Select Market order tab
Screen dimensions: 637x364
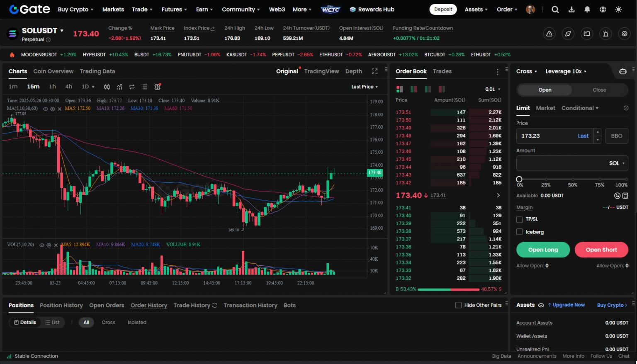(x=545, y=108)
